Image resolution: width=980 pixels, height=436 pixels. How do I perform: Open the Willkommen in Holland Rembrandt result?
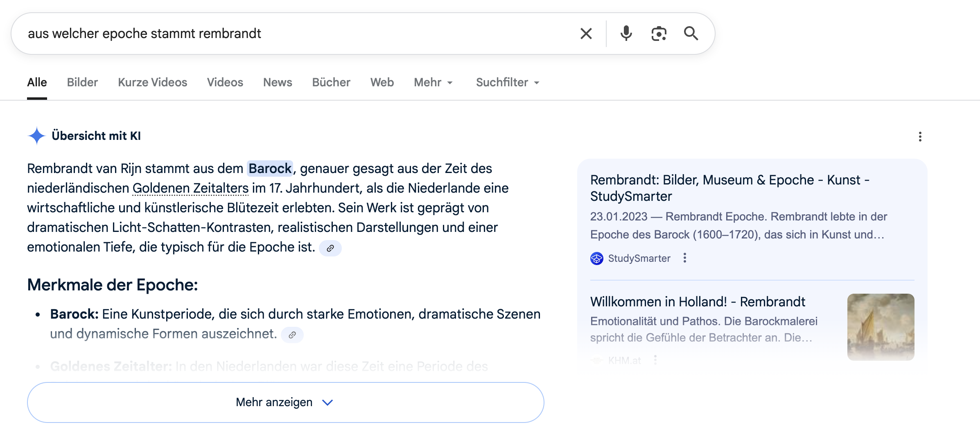tap(697, 301)
